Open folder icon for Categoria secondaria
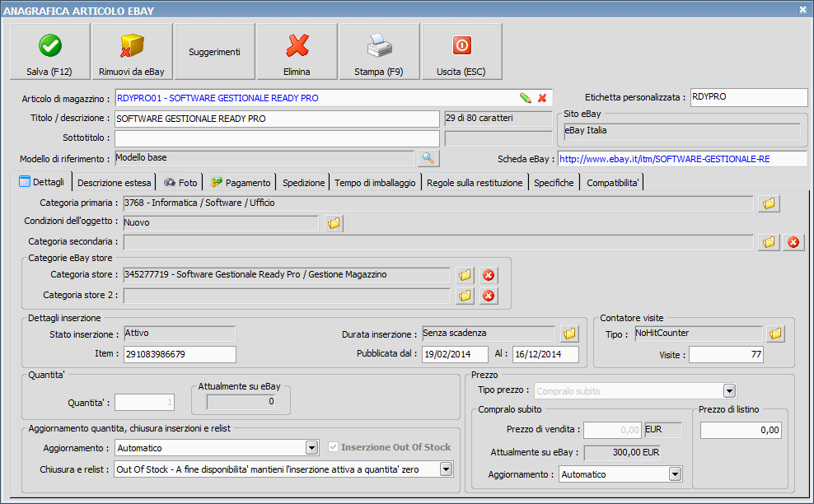The height and width of the screenshot is (504, 814). pos(769,242)
